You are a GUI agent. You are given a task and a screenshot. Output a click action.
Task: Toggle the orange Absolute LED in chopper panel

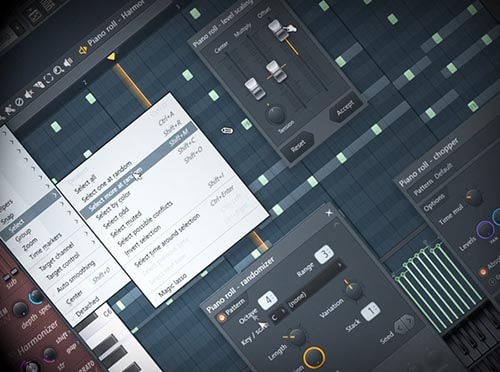[483, 272]
